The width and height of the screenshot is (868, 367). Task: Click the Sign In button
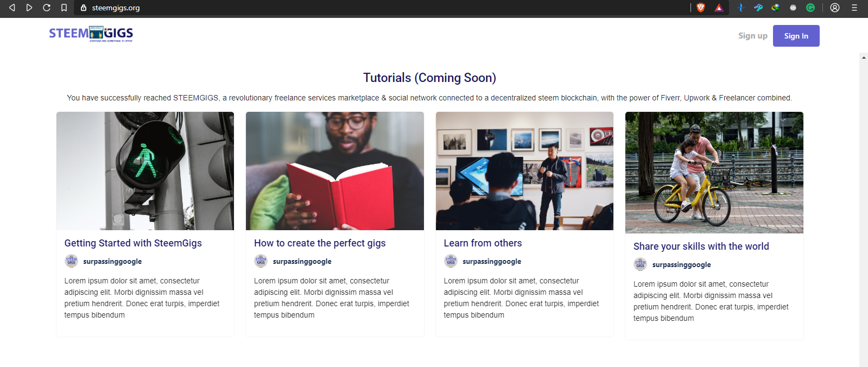pyautogui.click(x=796, y=36)
